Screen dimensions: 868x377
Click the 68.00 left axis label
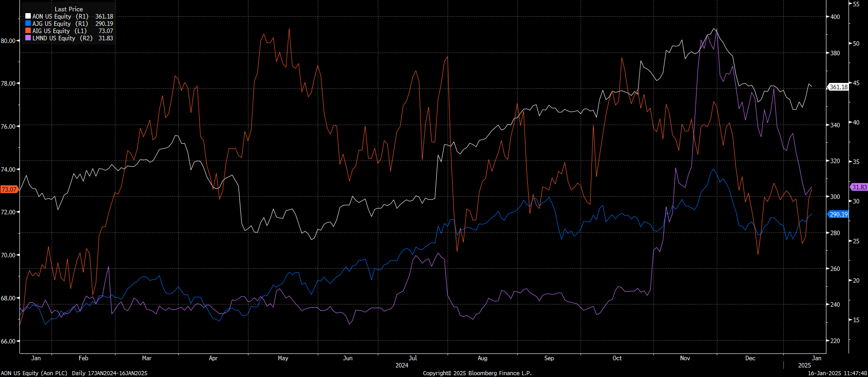(8, 298)
